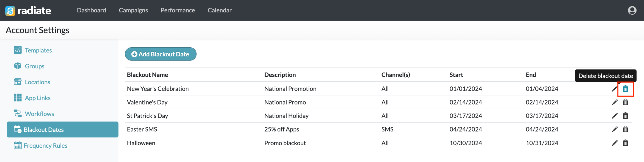Click the radiate logo

click(x=28, y=11)
